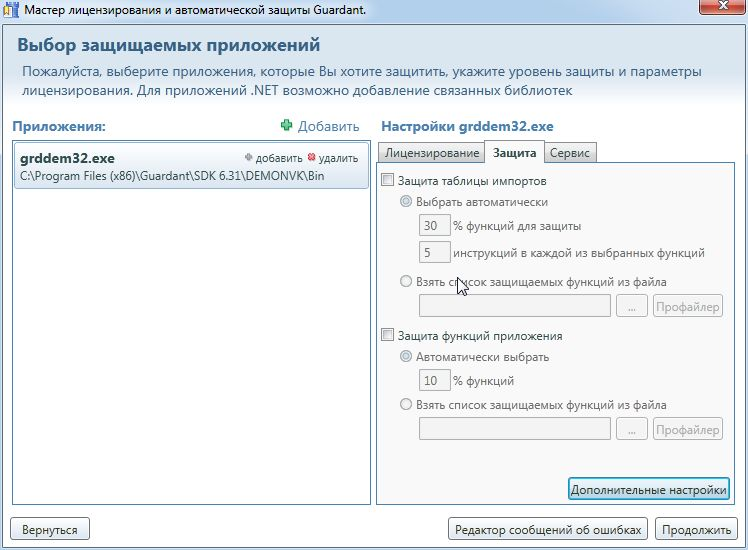
Task: Click the green plus Добавить icon
Action: (x=287, y=126)
